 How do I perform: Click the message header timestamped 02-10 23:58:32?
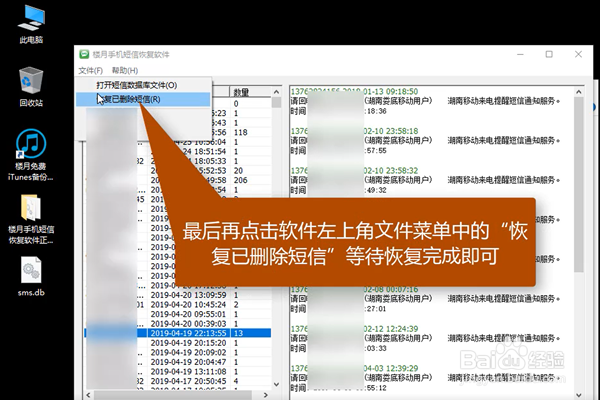[354, 170]
